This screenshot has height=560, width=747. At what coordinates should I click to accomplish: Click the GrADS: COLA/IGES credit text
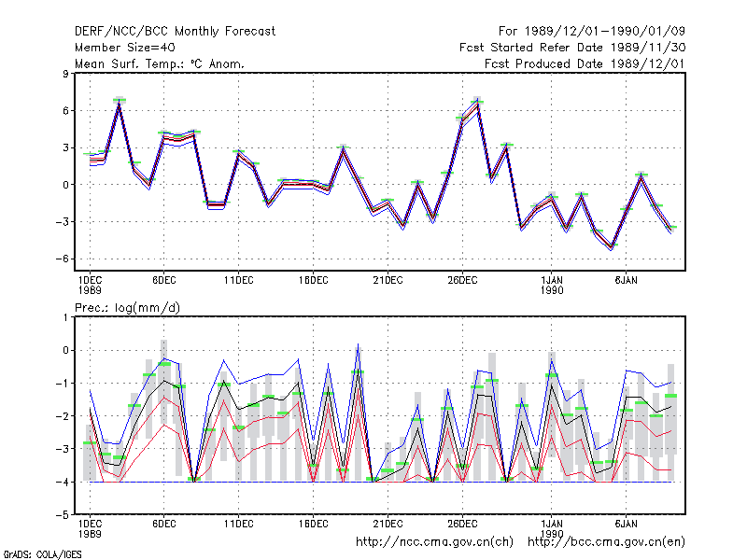click(x=42, y=554)
